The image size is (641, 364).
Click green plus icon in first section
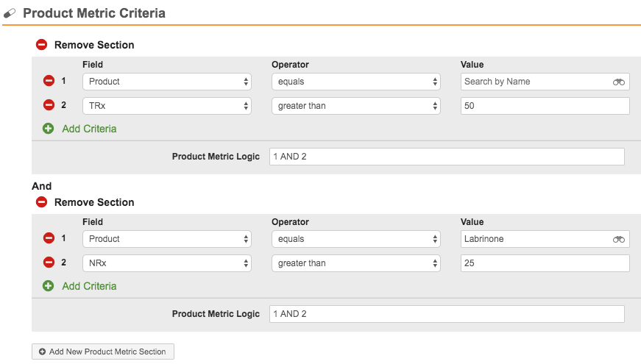click(x=49, y=129)
